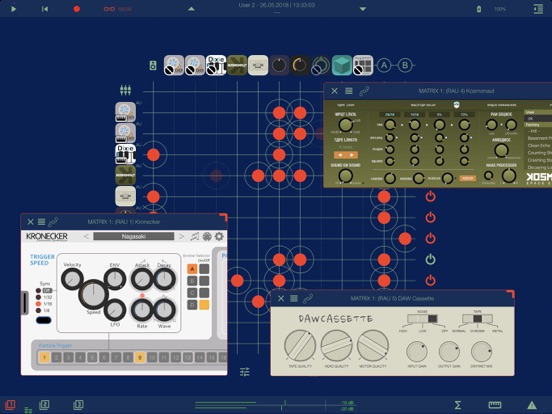Toggle the green power button in matrix
The height and width of the screenshot is (414, 552).
pos(430,259)
